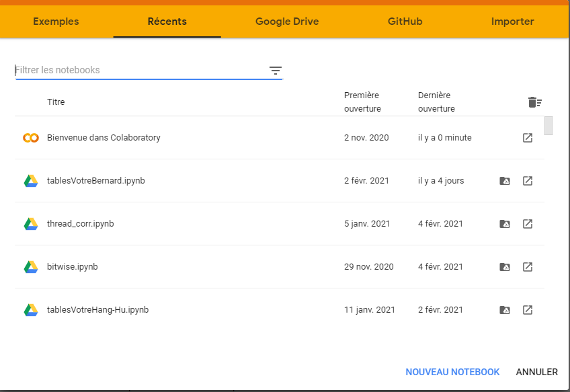Image resolution: width=570 pixels, height=392 pixels.
Task: Open Bienvenue dans Colaboratory in new tab
Action: 528,138
